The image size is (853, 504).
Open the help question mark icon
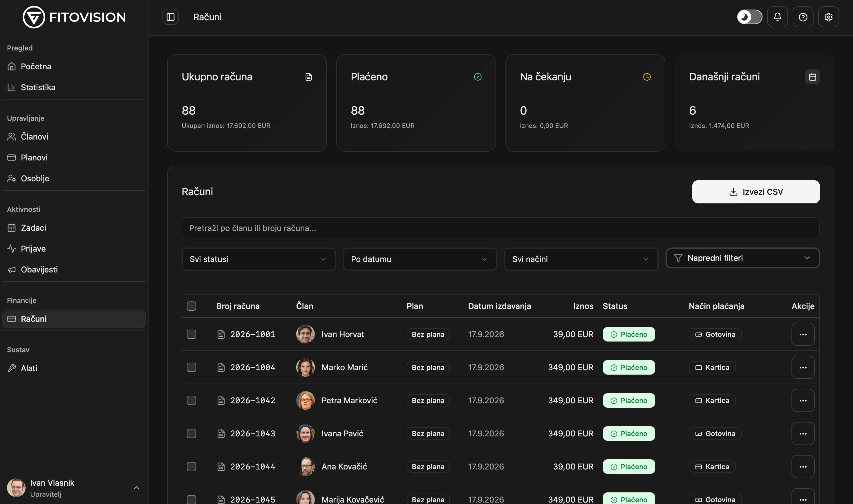(x=803, y=17)
